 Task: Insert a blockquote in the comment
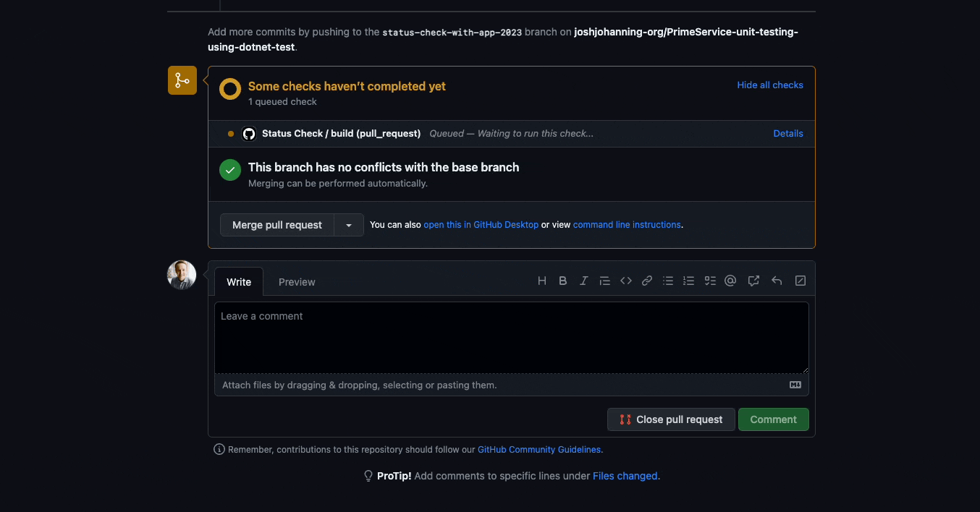(604, 281)
